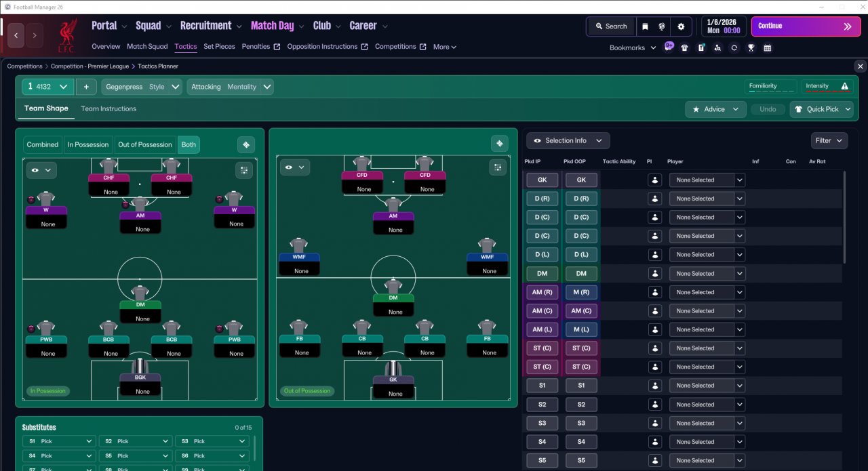This screenshot has height=471, width=868.
Task: Click the Continue button
Action: click(806, 26)
